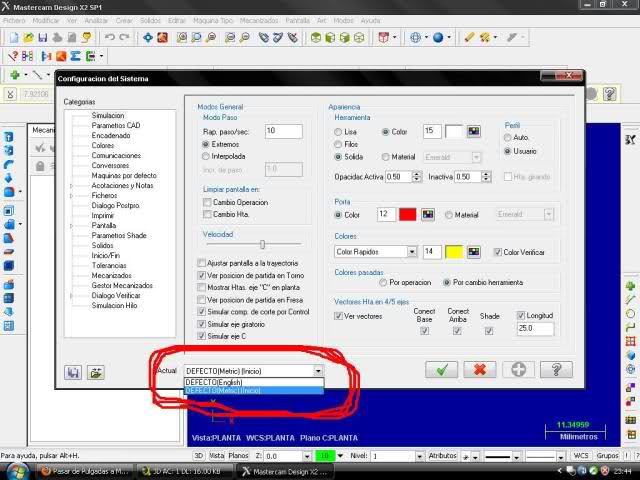Click the Undo arrow icon

click(x=109, y=38)
